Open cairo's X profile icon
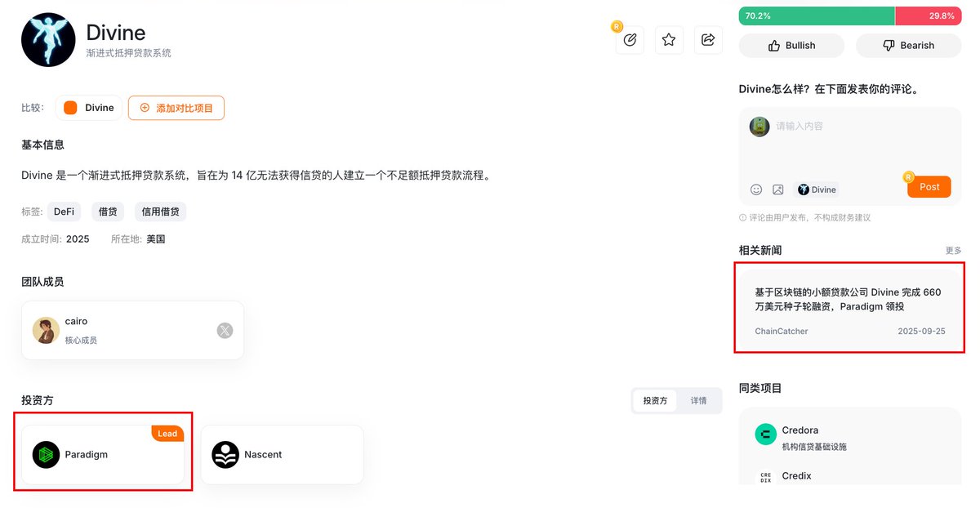Image resolution: width=980 pixels, height=508 pixels. [225, 330]
